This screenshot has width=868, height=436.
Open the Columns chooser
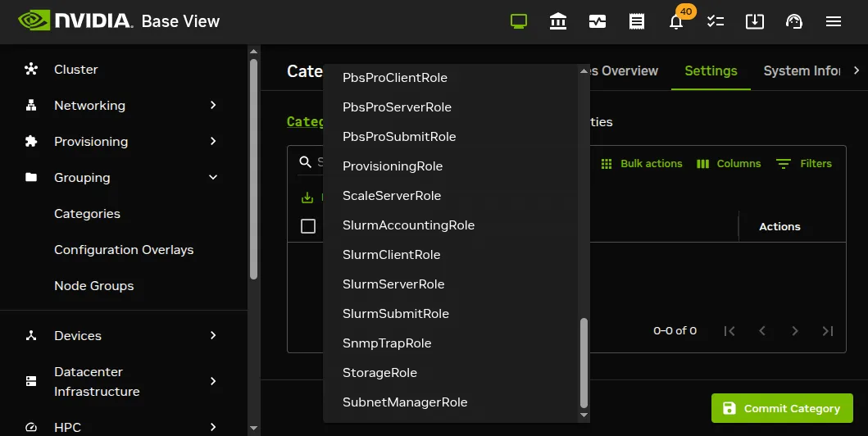729,164
